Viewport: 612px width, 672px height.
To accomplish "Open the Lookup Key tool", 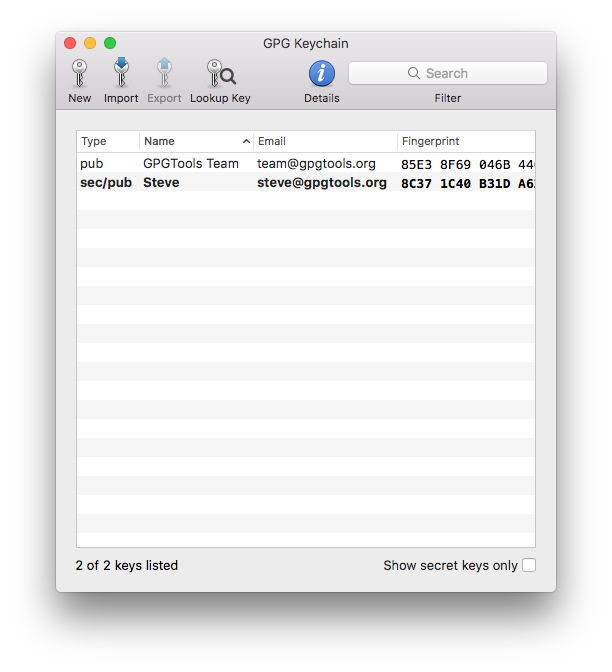I will click(220, 74).
